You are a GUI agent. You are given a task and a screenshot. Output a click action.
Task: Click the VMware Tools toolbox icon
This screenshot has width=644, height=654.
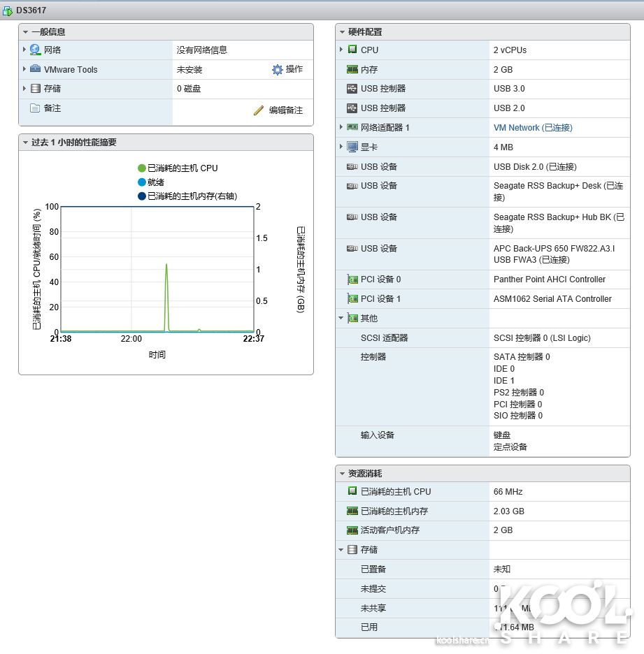pos(35,70)
